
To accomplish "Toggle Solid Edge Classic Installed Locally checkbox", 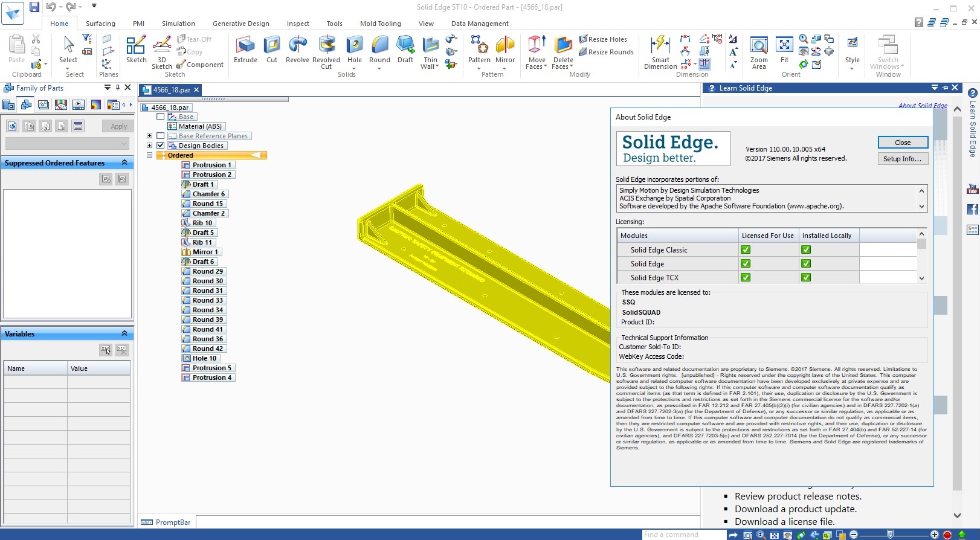I will point(806,249).
